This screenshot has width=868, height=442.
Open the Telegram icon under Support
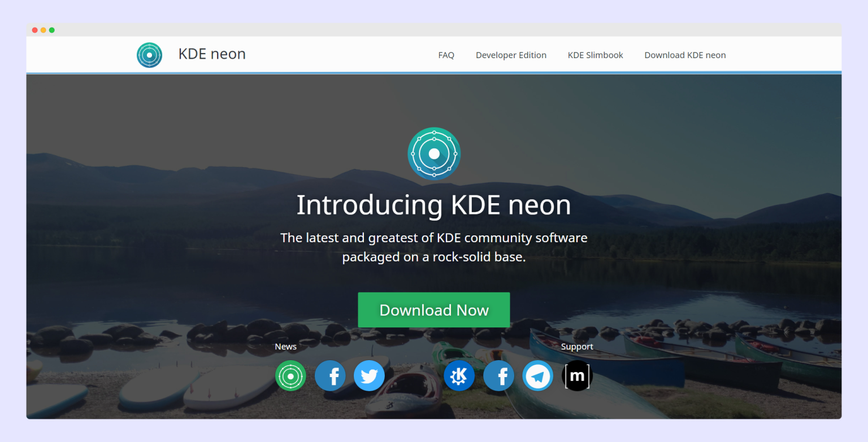click(x=537, y=375)
